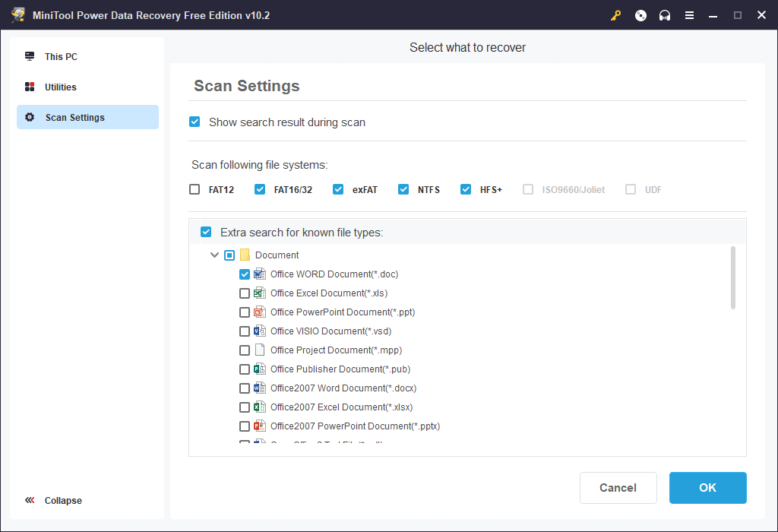The width and height of the screenshot is (778, 532).
Task: Click the file types list scrollbar
Action: click(733, 278)
